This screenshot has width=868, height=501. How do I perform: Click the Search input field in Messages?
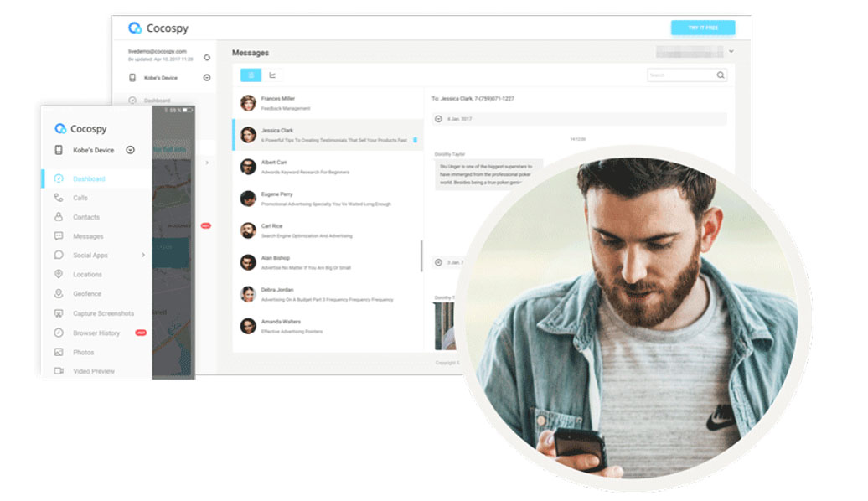(687, 75)
